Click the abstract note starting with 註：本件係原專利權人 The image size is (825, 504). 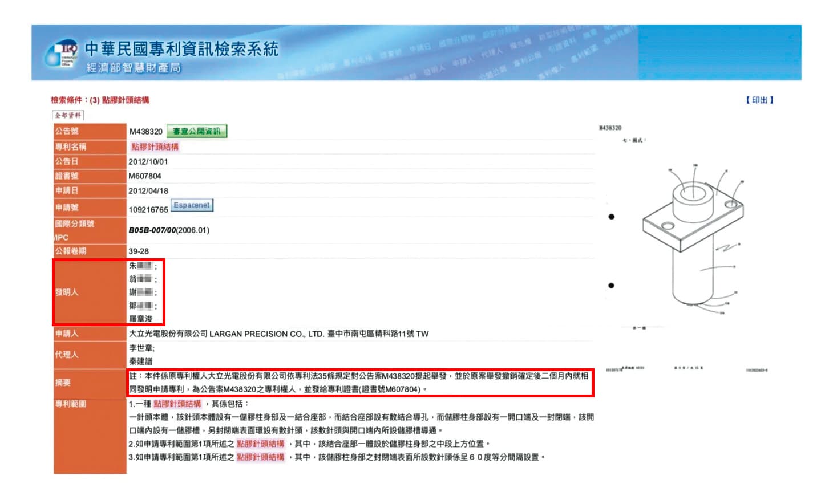point(359,383)
